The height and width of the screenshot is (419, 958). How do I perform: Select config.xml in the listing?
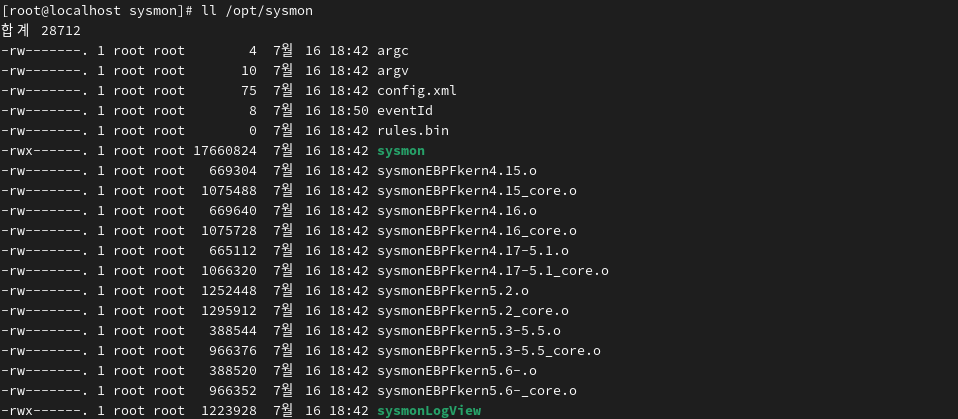point(417,91)
